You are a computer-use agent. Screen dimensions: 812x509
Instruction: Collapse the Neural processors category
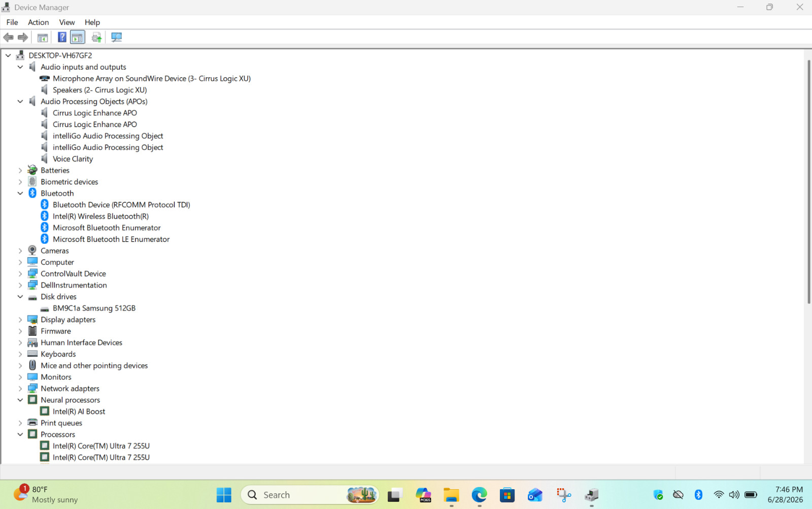pos(20,400)
